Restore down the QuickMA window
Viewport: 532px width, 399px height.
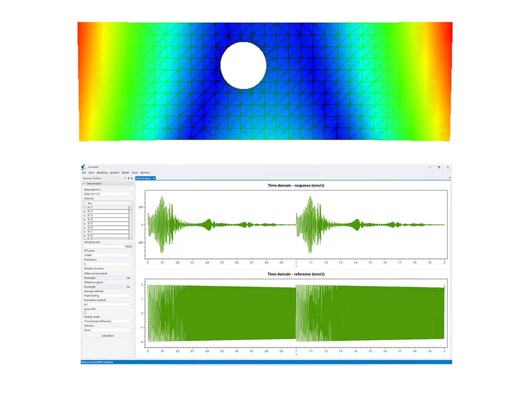click(439, 167)
